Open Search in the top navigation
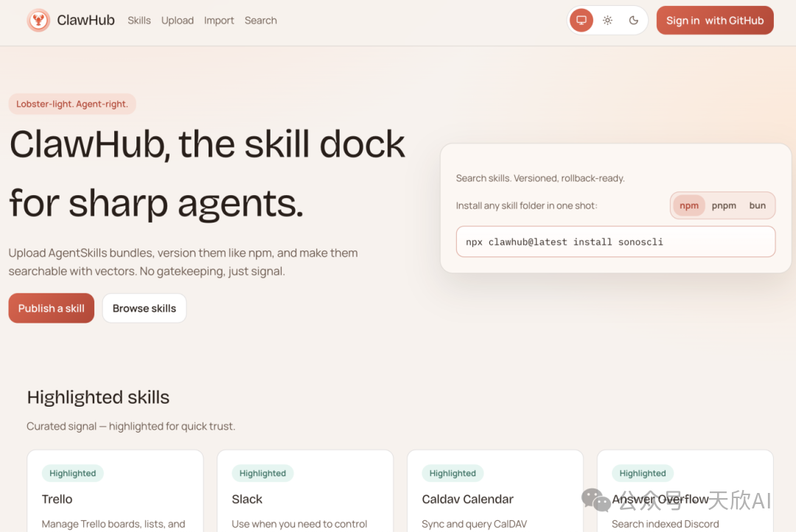 tap(261, 21)
